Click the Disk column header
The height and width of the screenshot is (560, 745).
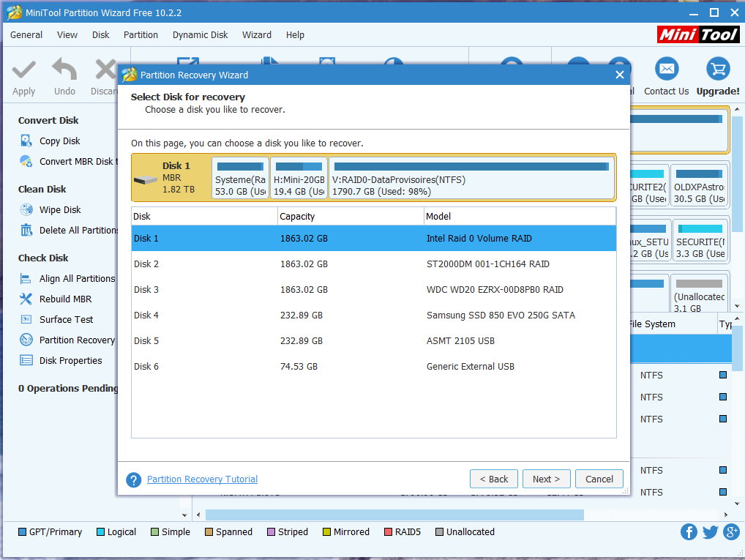click(204, 216)
